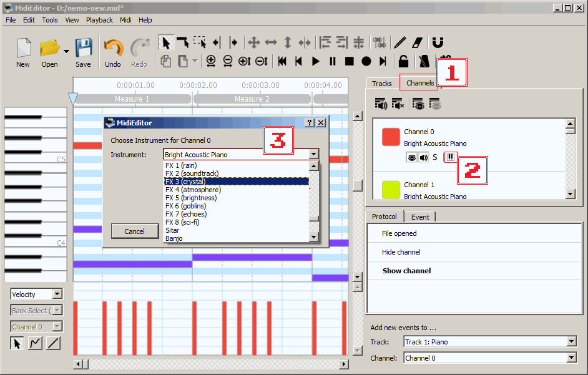This screenshot has height=375, width=588.
Task: Activate the horizontal move tool
Action: point(271,43)
